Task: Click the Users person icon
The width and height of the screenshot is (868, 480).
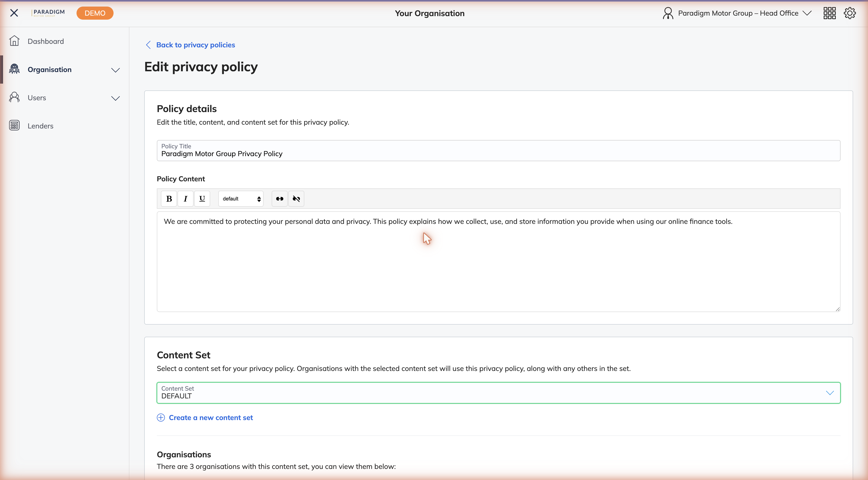Action: [x=14, y=97]
